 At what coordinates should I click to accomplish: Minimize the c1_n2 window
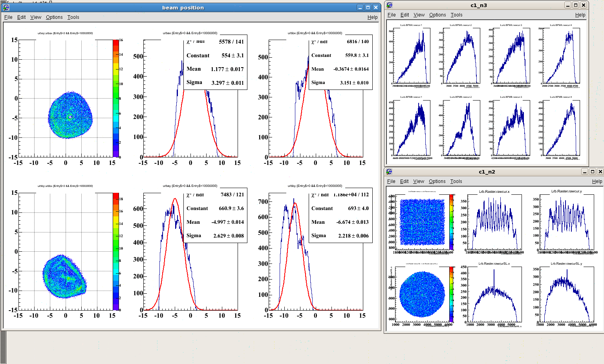(x=585, y=172)
